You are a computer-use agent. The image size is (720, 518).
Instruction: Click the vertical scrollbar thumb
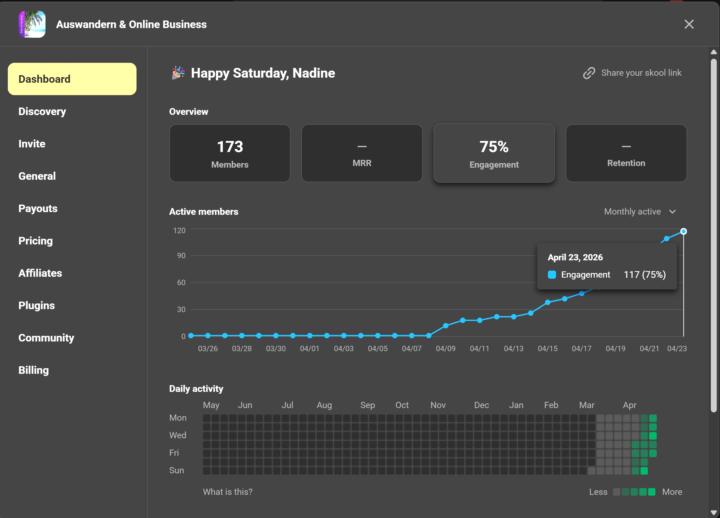tap(713, 235)
